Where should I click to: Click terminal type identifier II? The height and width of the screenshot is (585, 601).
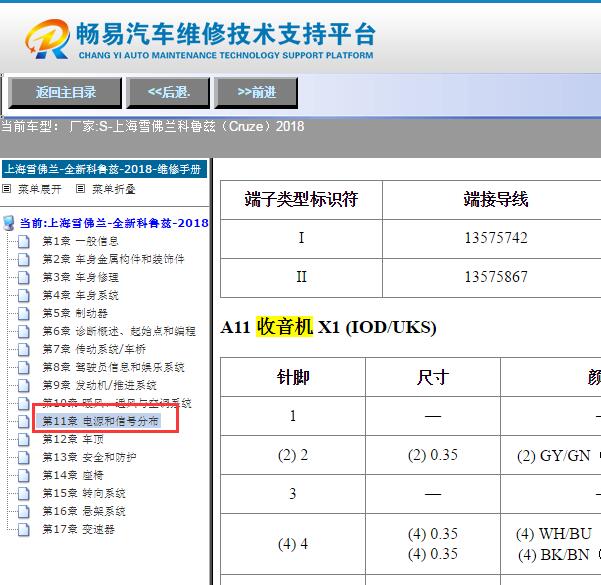click(301, 277)
